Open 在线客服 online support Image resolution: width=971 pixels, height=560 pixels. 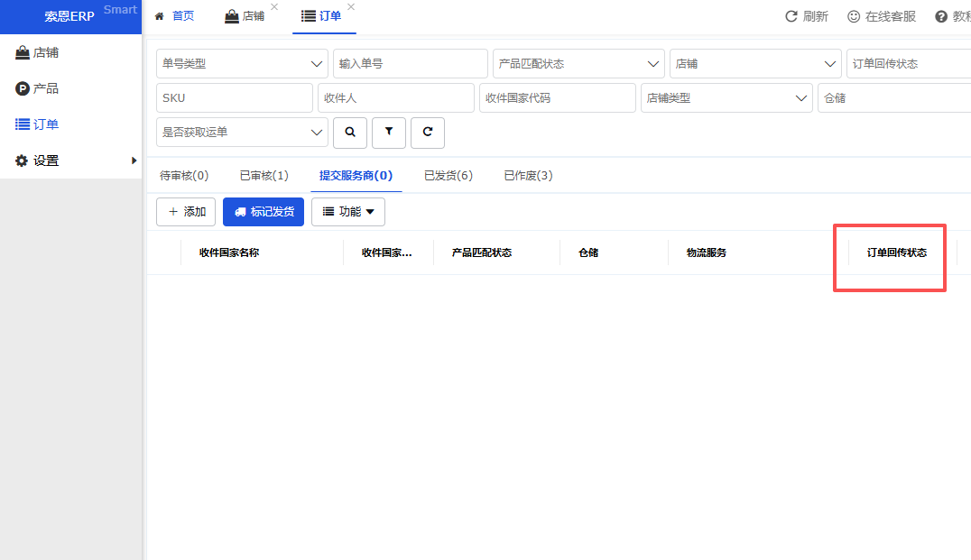tap(881, 17)
